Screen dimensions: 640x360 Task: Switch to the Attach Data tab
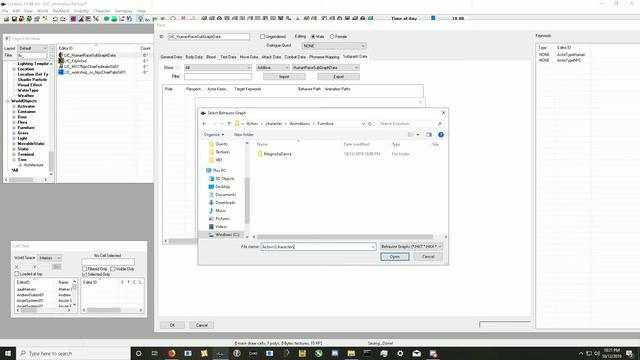271,57
